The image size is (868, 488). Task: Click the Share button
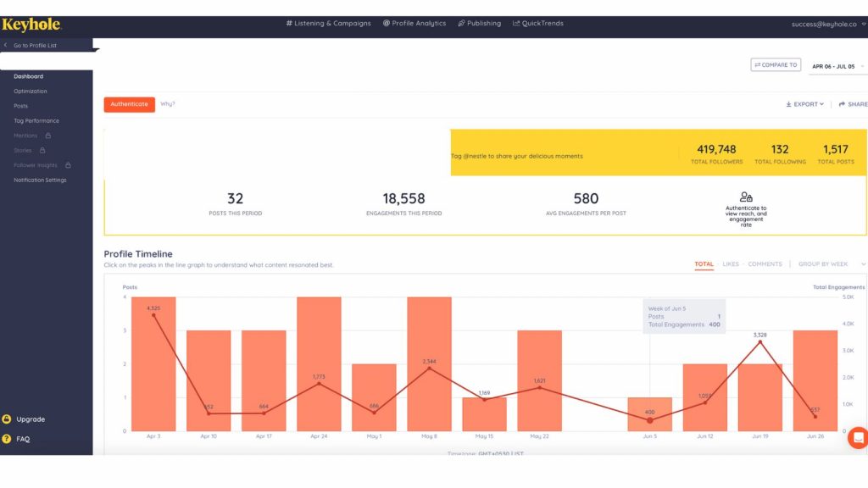pyautogui.click(x=853, y=104)
